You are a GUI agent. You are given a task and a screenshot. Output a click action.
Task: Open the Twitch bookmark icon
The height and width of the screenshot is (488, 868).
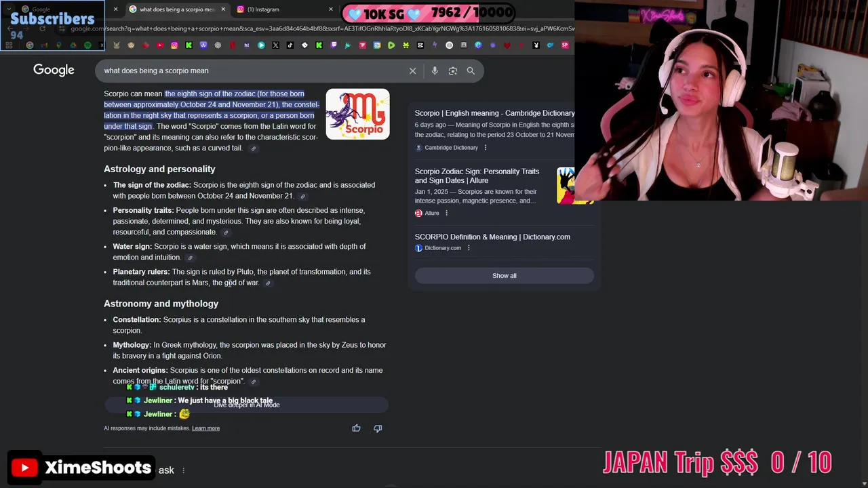334,45
